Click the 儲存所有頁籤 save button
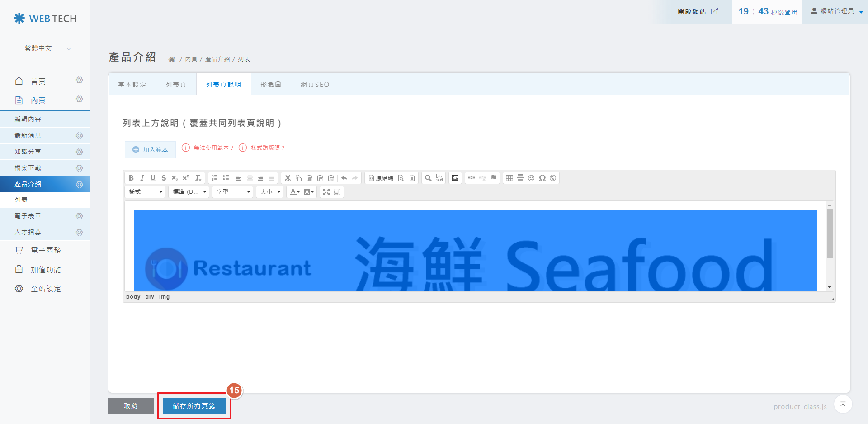Screen dimensions: 868x424 (x=194, y=406)
